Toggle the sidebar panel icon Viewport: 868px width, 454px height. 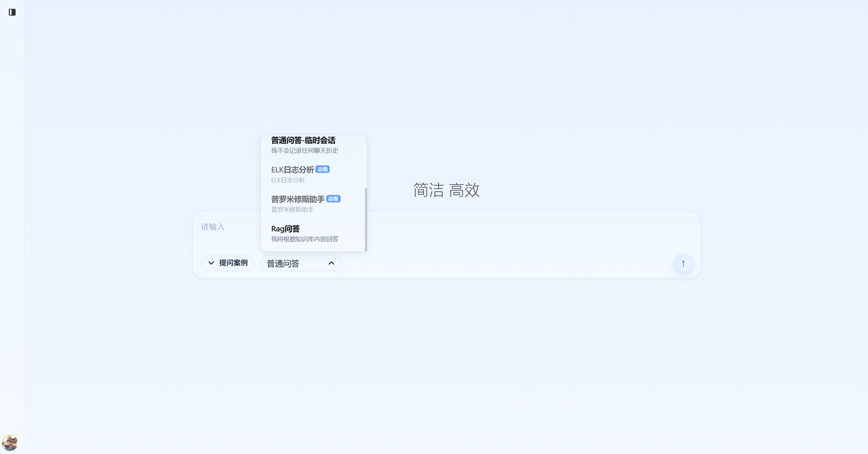point(12,12)
